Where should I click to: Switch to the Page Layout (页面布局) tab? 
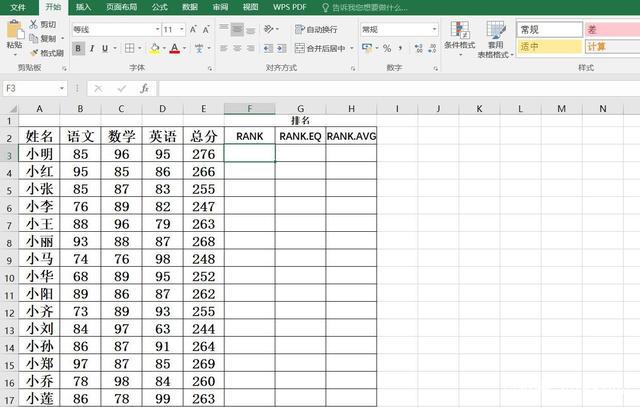(x=121, y=7)
